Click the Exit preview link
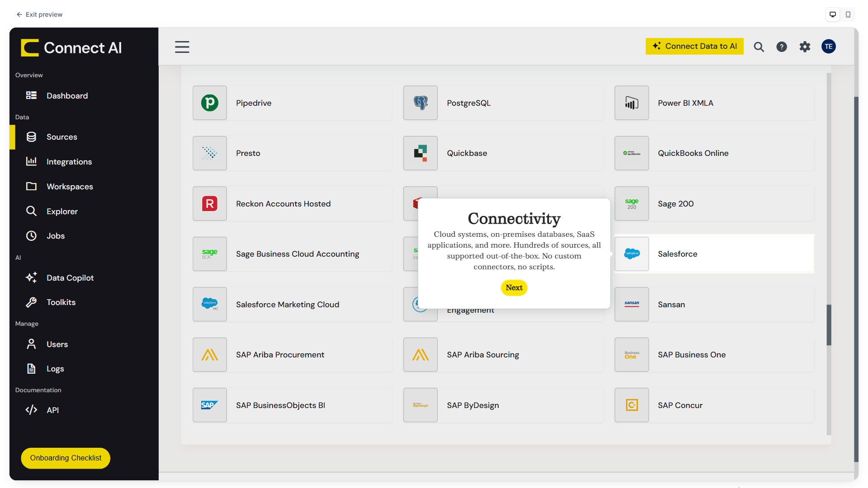This screenshot has width=868, height=488. click(39, 14)
